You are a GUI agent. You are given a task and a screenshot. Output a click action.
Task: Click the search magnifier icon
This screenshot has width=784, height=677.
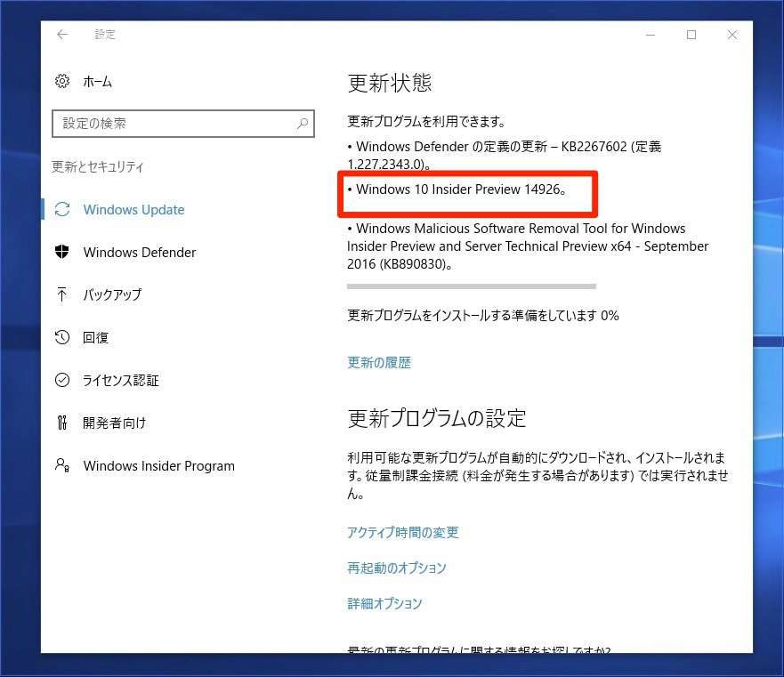(303, 124)
